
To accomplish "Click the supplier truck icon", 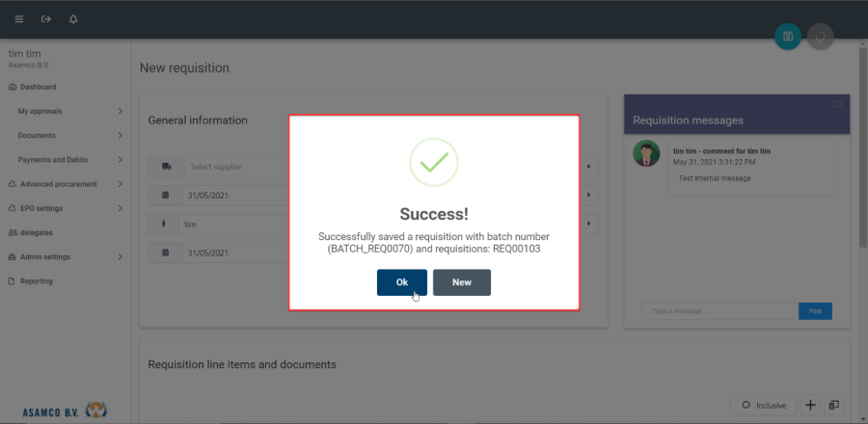I will click(x=166, y=167).
